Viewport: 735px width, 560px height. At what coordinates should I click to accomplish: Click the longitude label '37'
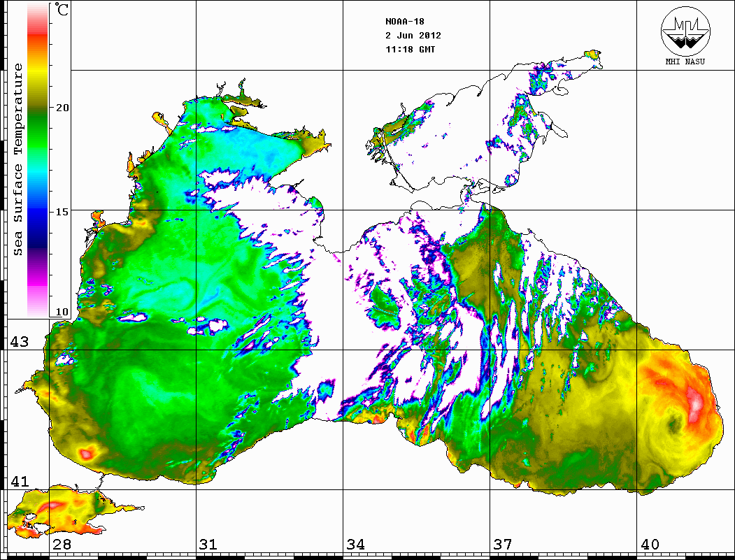[x=503, y=545]
